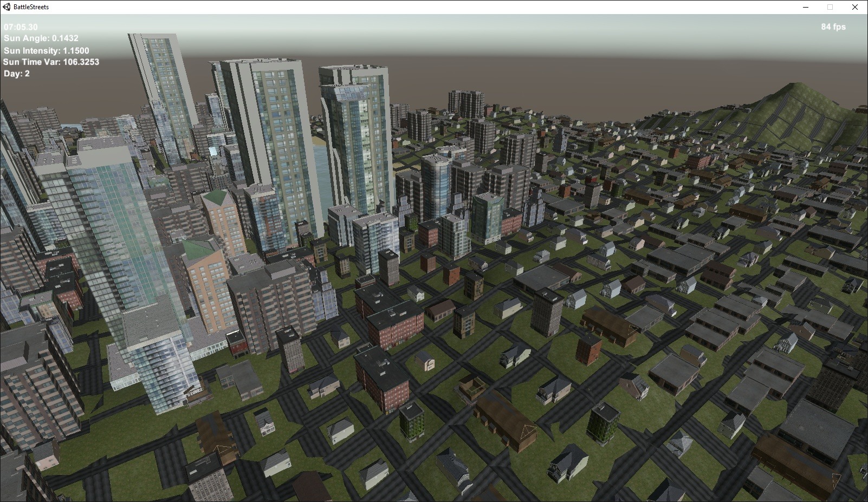868x502 pixels.
Task: Click the 84 fps counter
Action: 833,27
